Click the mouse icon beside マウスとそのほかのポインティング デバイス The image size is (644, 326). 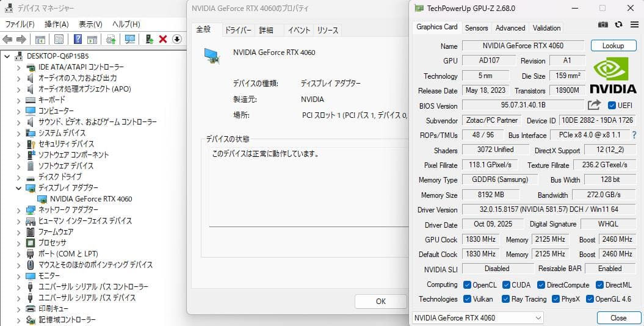[31, 265]
